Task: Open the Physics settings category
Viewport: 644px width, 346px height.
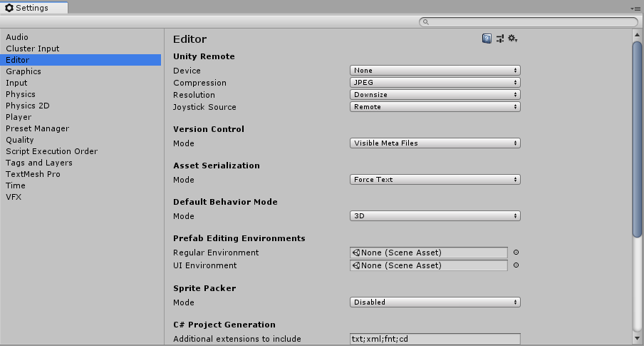Action: [x=80, y=94]
